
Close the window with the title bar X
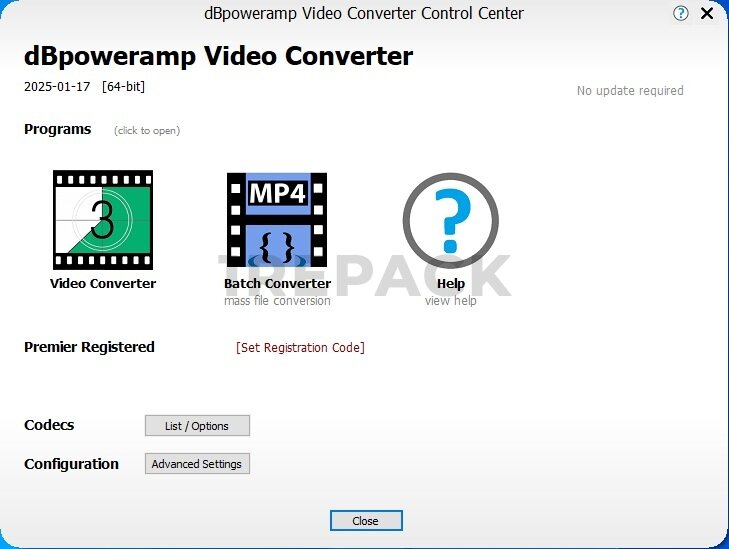pyautogui.click(x=708, y=14)
